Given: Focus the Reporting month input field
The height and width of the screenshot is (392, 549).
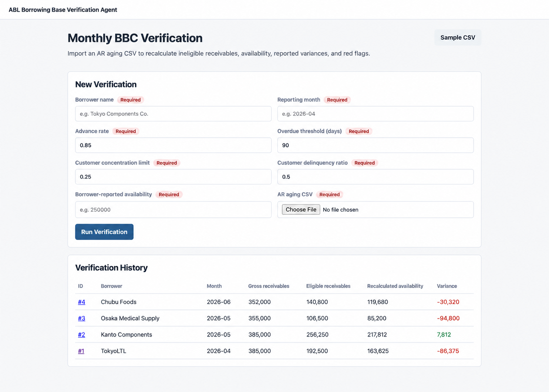Looking at the screenshot, I should coord(375,114).
